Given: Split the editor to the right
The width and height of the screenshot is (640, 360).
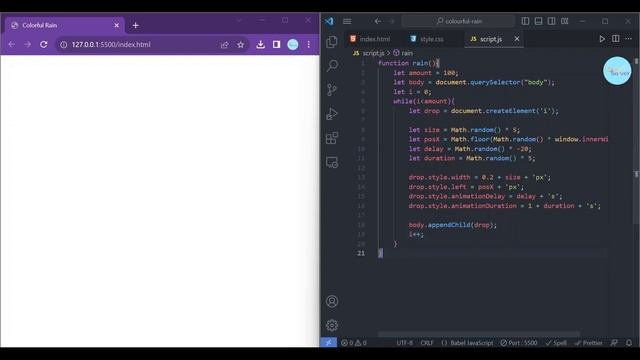Looking at the screenshot, I should 616,39.
